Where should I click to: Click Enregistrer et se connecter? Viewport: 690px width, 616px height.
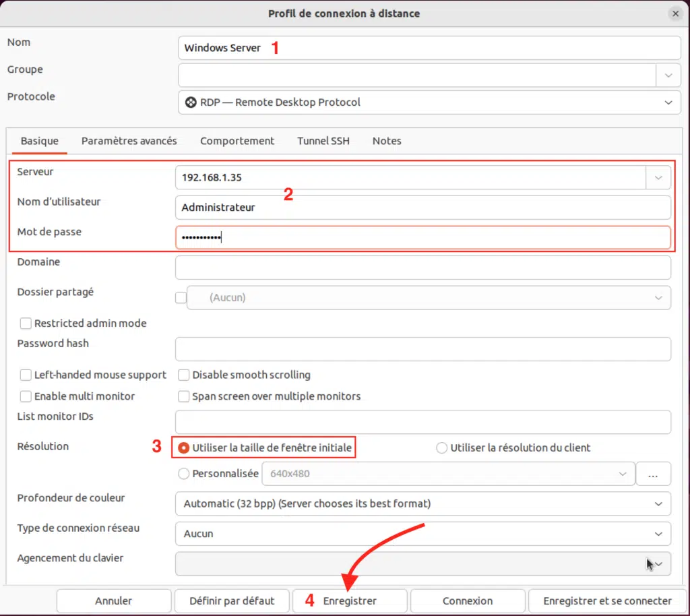607,601
